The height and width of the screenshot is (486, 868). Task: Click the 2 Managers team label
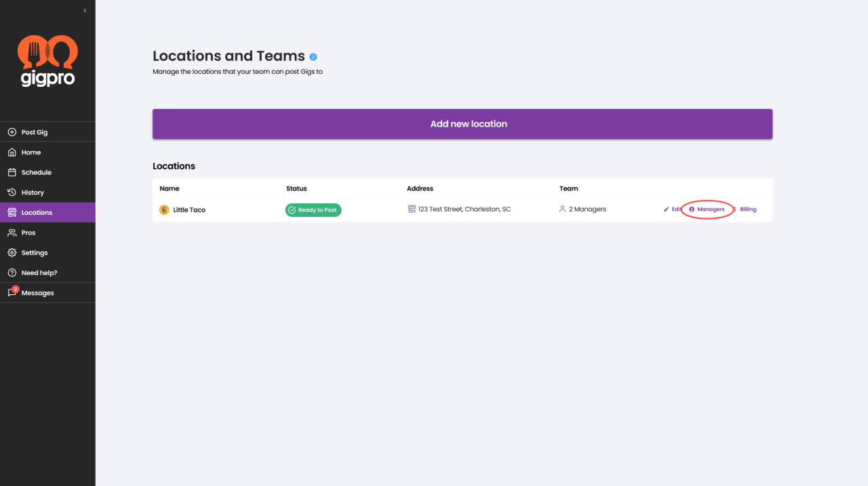coord(583,209)
